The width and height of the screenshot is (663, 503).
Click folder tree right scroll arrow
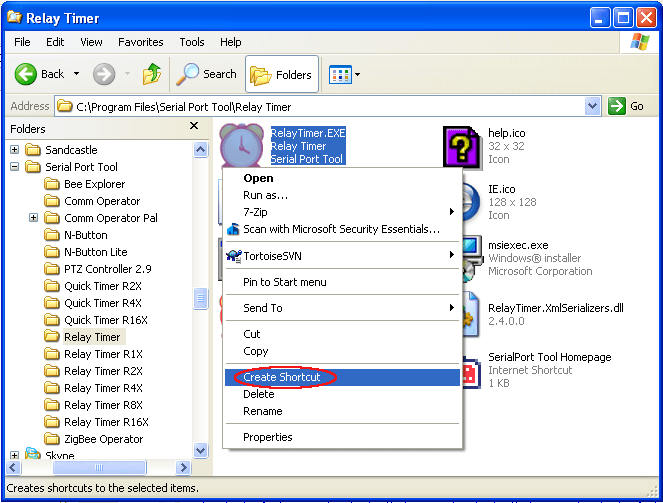(x=183, y=467)
